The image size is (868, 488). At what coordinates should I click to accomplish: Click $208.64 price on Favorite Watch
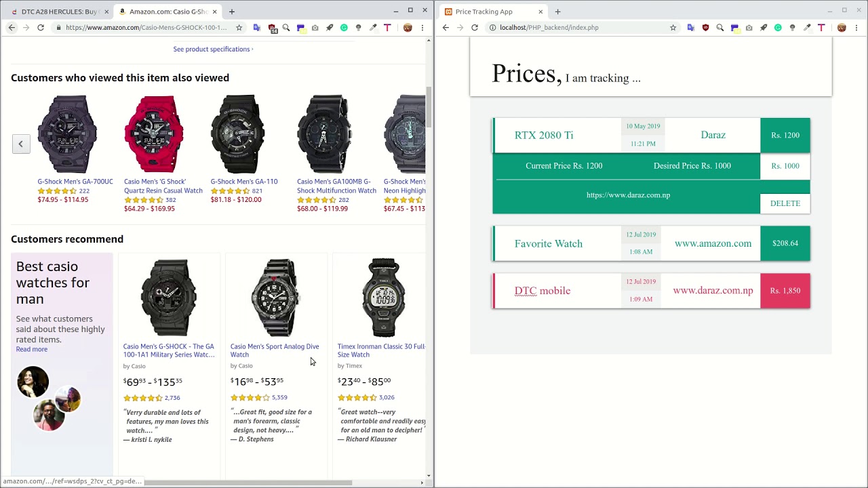coord(785,243)
